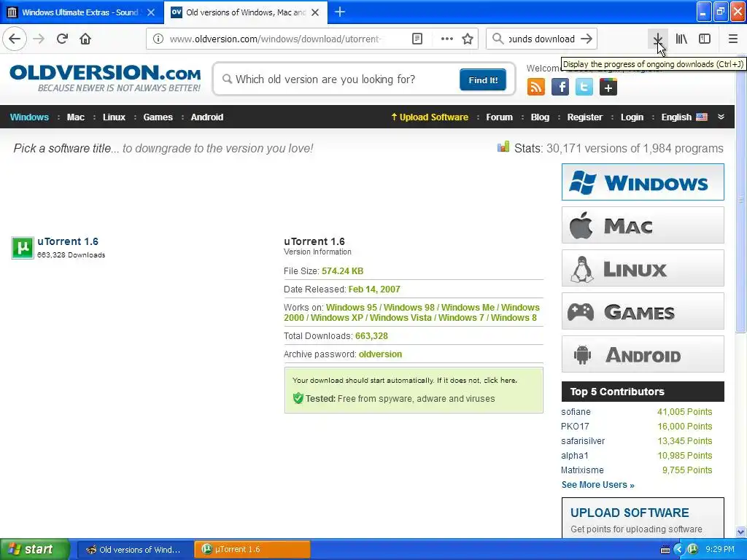
Task: Toggle reader view in address bar
Action: (x=417, y=39)
